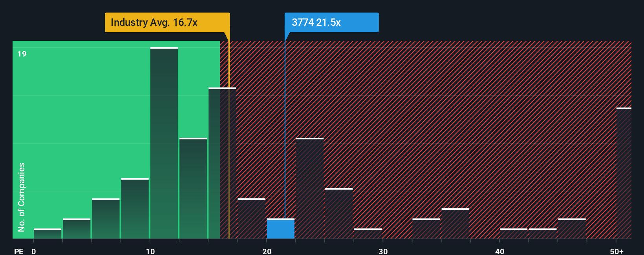This screenshot has height=255, width=644.
Task: Click the bar between PE 22.5 and 25
Action: click(310, 188)
